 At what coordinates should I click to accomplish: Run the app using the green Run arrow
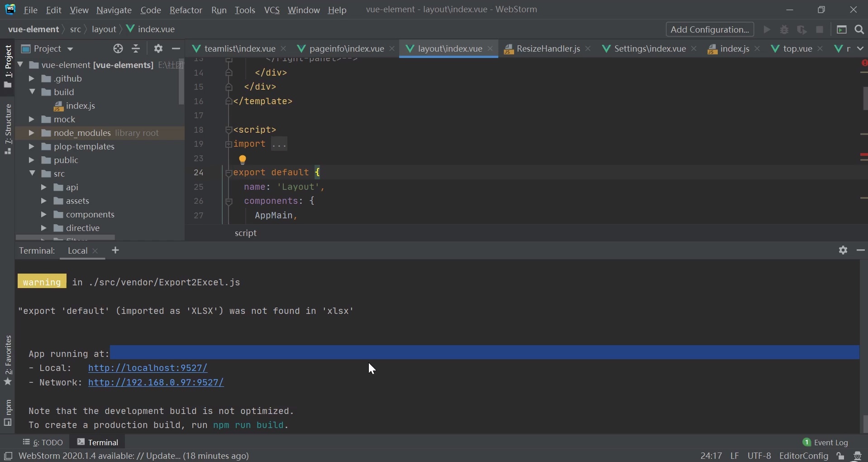[768, 29]
